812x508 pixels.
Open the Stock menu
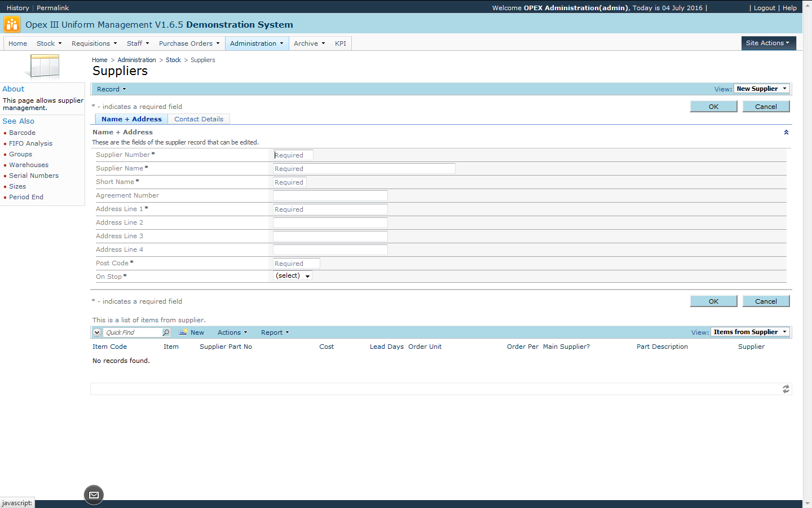tap(49, 43)
